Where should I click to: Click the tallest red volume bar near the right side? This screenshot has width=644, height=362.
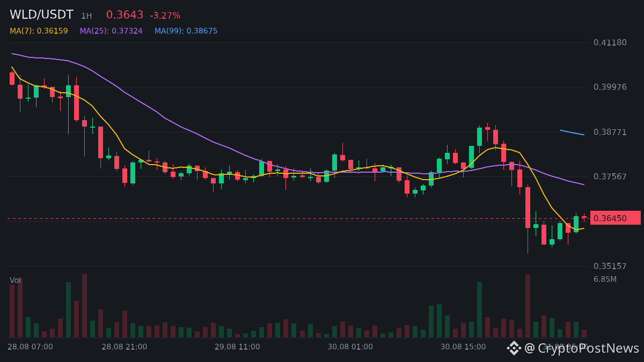pyautogui.click(x=528, y=306)
